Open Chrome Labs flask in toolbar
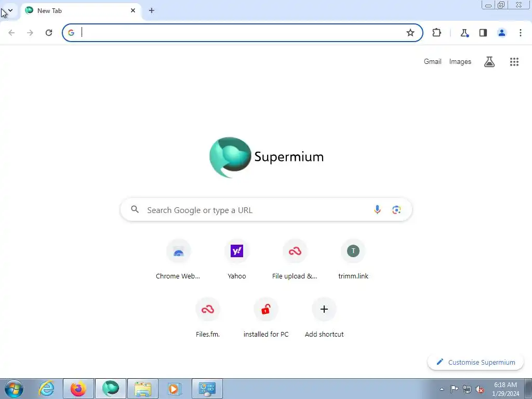This screenshot has height=399, width=532. pos(464,33)
